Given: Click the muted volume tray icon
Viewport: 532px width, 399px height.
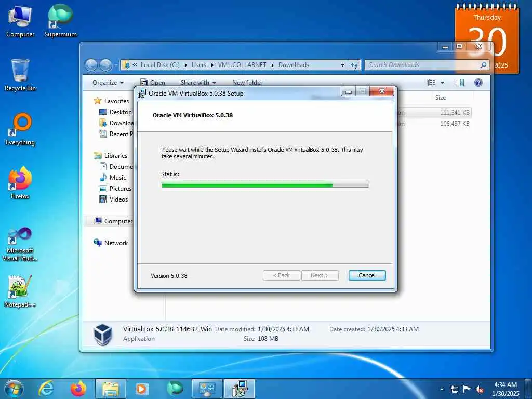Looking at the screenshot, I should (x=480, y=389).
